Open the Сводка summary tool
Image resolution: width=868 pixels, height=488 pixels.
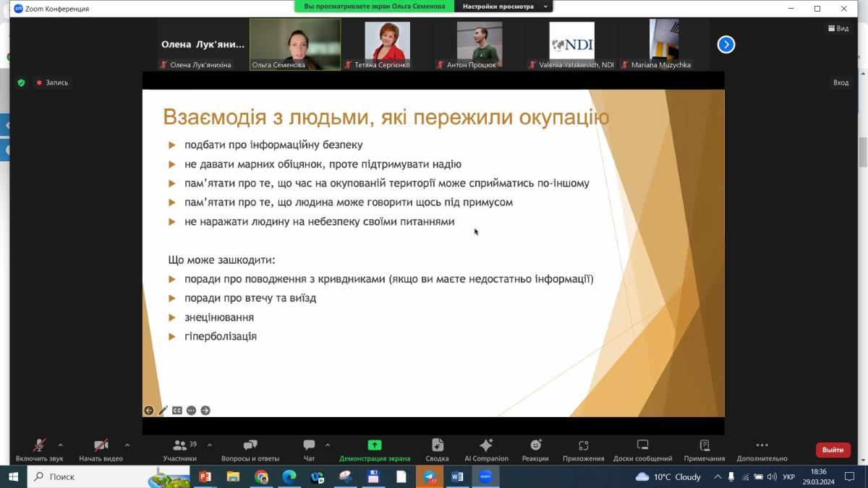coord(437,450)
